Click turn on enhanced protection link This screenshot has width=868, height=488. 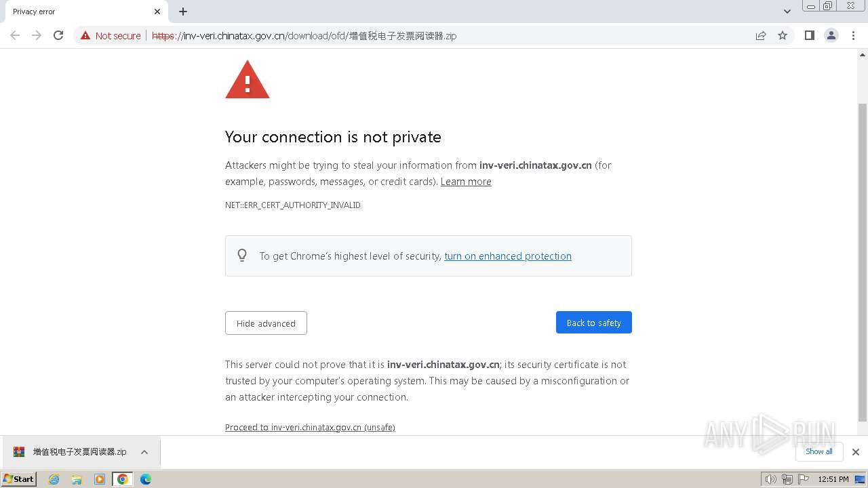(508, 256)
